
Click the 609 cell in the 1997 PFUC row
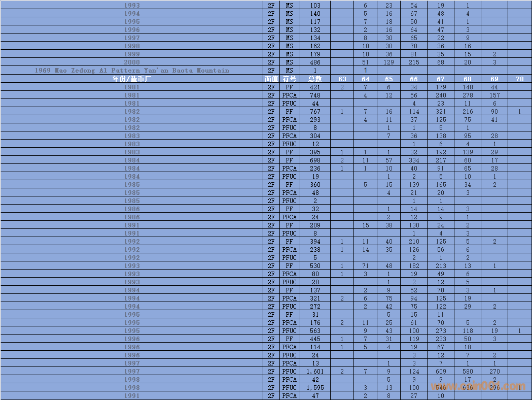point(441,372)
